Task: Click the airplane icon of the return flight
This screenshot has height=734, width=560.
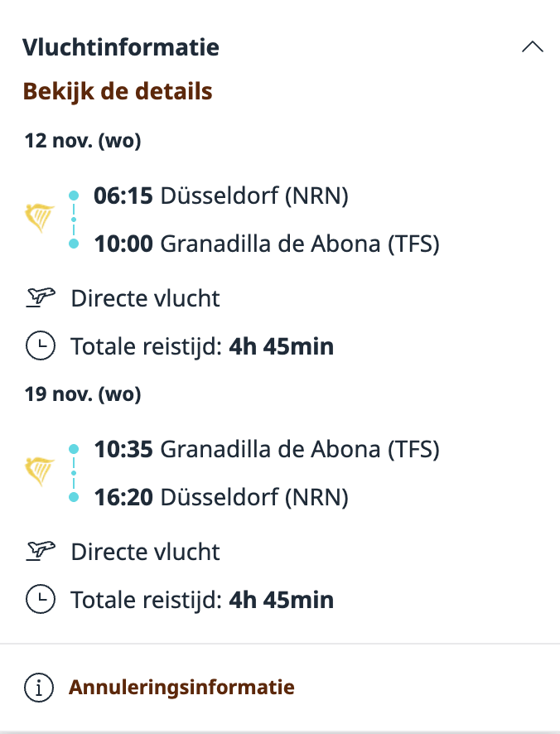Action: (x=39, y=551)
